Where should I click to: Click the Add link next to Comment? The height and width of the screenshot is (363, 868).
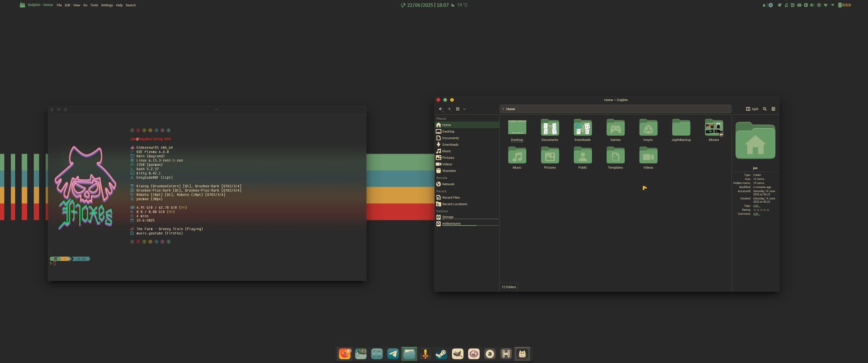(756, 214)
